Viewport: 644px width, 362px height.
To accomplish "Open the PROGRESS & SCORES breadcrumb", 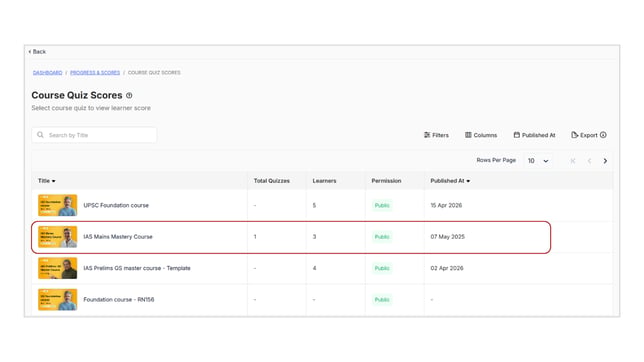I will tap(95, 73).
